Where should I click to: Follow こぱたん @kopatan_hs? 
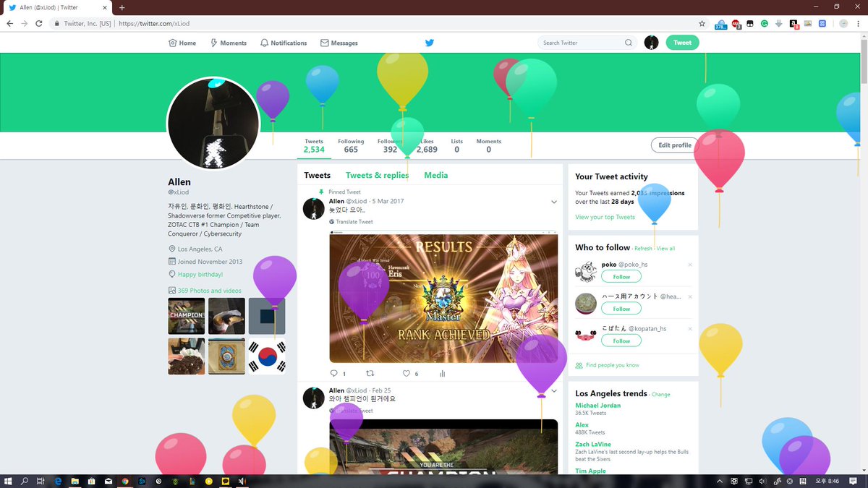pos(621,341)
